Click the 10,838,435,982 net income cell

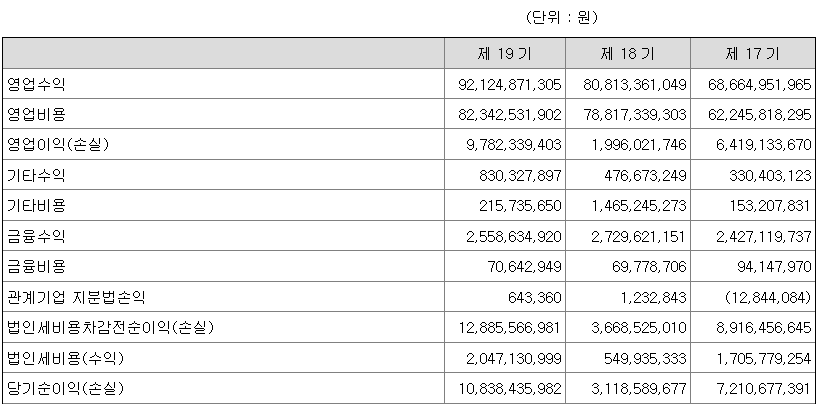tap(507, 388)
